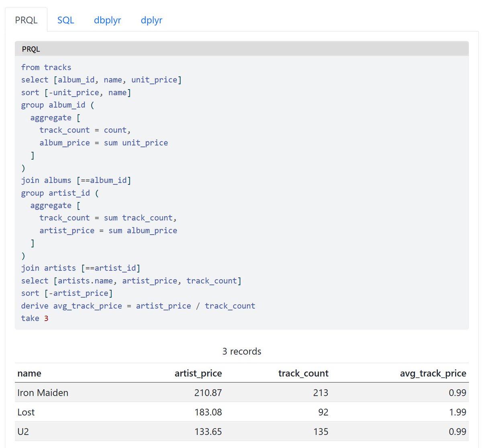482x448 pixels.
Task: Select the U2 row in the table
Action: tap(241, 431)
